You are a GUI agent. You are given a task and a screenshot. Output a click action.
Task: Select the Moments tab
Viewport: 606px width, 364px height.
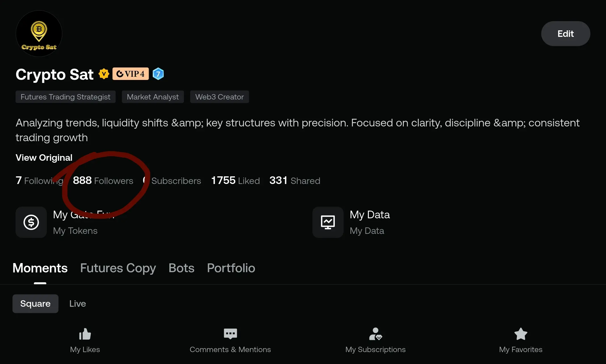coord(40,268)
